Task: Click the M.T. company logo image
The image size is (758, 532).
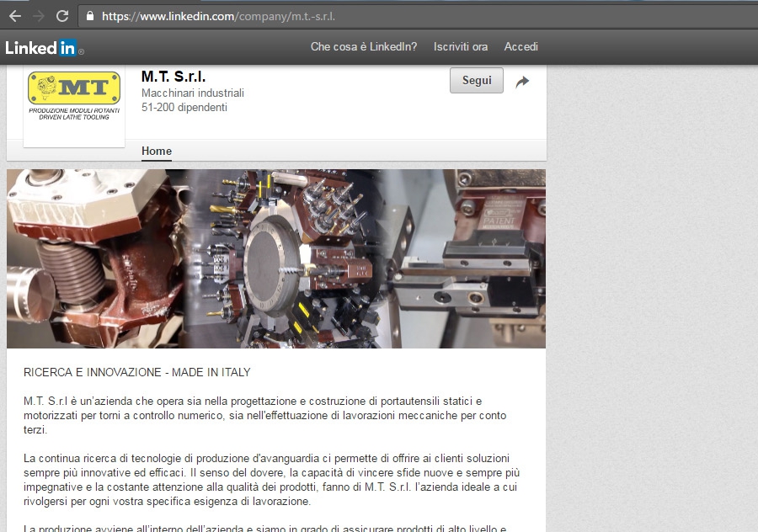Action: 74,96
